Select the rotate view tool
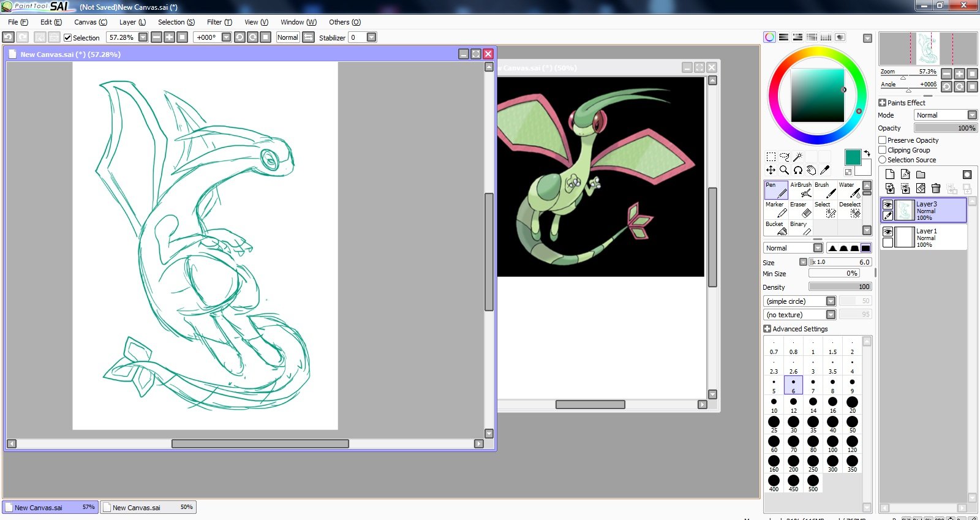Viewport: 980px width, 520px height. [x=797, y=170]
